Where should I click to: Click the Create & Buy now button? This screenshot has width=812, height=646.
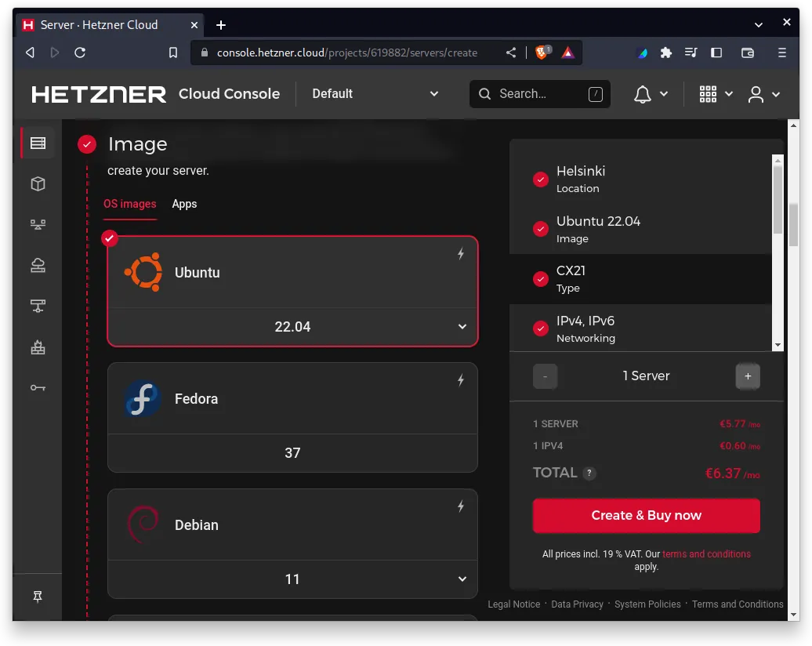coord(646,515)
